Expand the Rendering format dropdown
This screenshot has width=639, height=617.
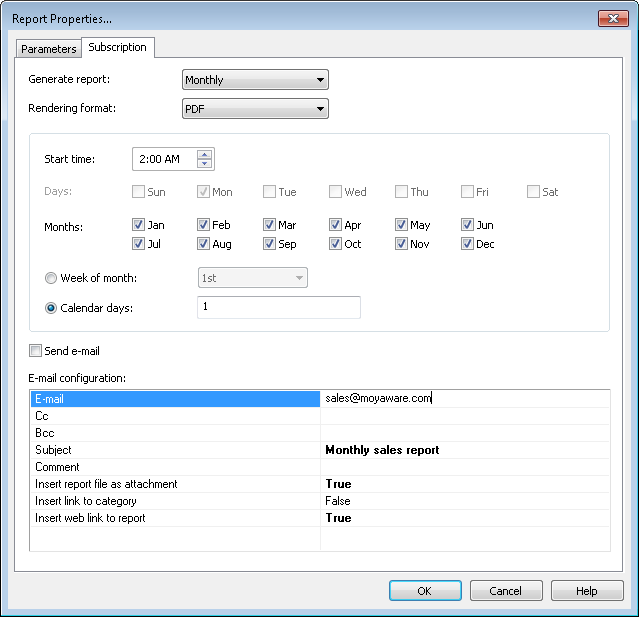click(256, 109)
